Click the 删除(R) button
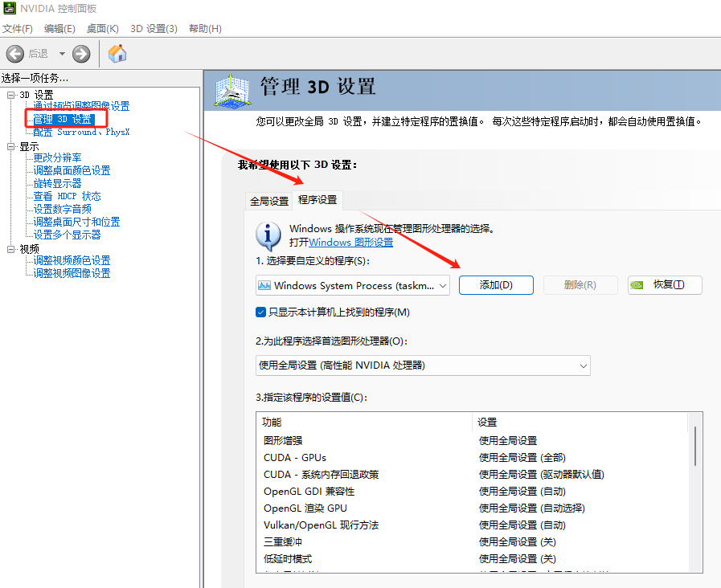Image resolution: width=721 pixels, height=588 pixels. pyautogui.click(x=580, y=285)
